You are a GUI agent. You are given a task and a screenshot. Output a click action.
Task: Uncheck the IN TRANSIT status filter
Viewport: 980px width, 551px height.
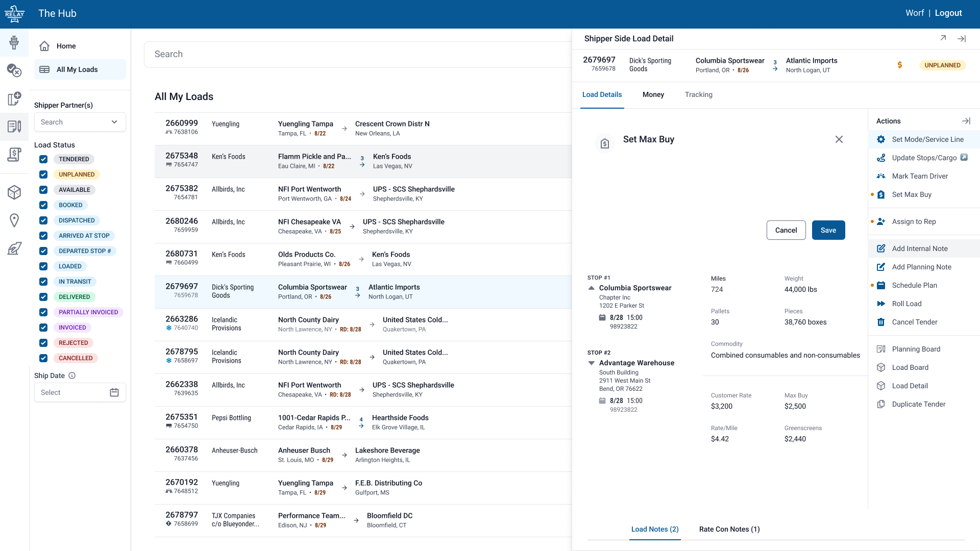pos(43,282)
